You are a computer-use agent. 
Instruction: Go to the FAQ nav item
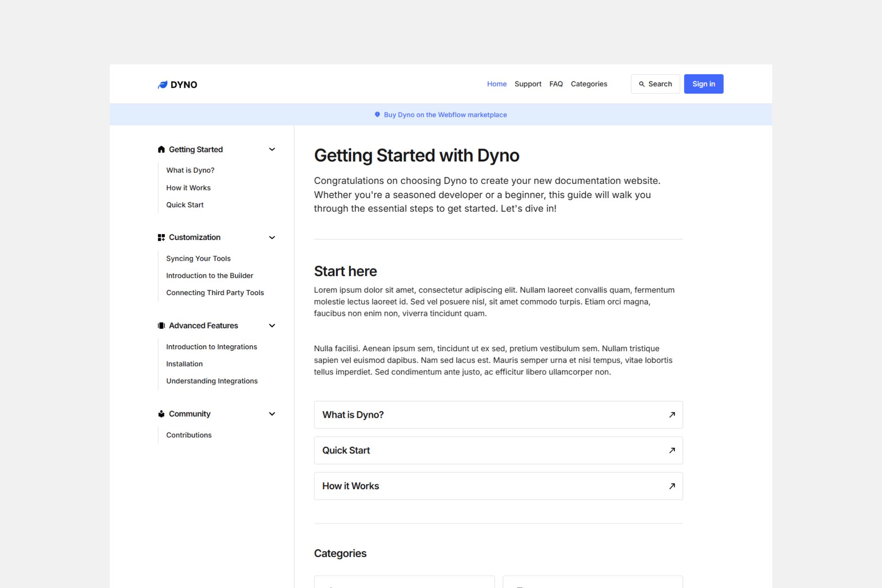pyautogui.click(x=556, y=84)
